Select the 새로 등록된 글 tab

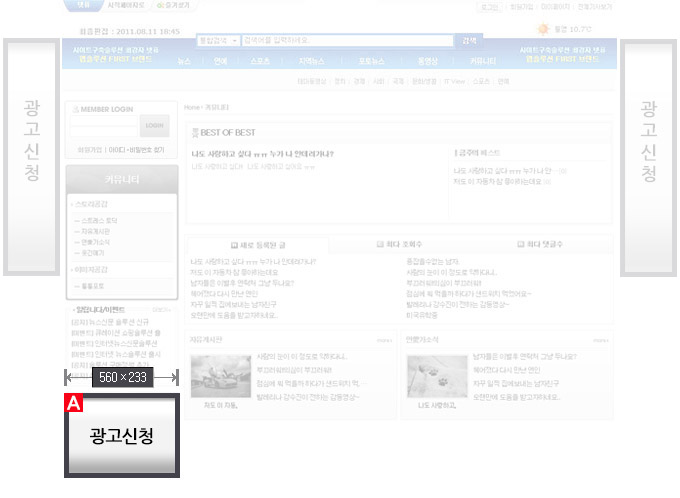pos(257,244)
